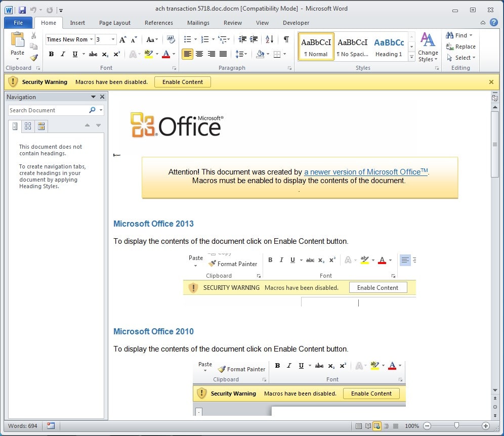Click the vertical scrollbar thumb
The image size is (504, 436).
pos(495,144)
